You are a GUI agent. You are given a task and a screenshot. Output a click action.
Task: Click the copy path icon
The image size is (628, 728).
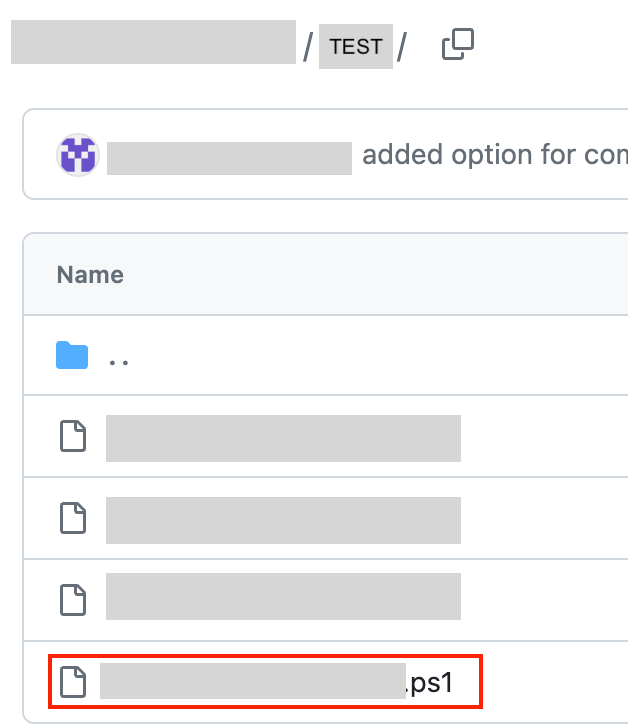click(x=457, y=45)
